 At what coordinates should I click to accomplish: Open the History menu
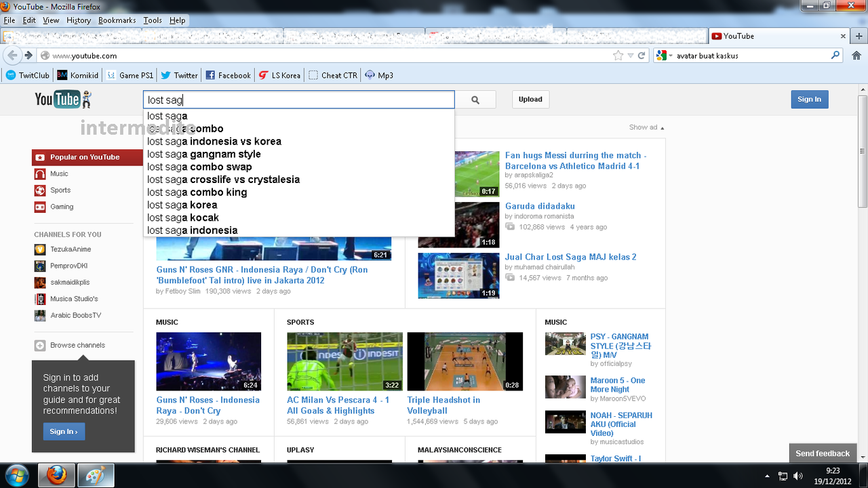[x=79, y=20]
